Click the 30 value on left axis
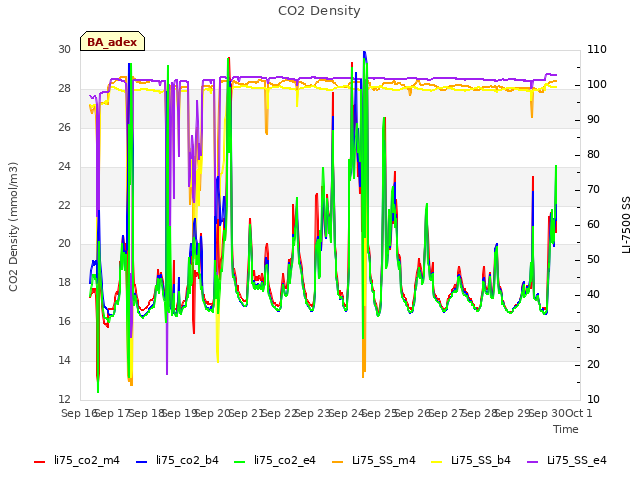 click(x=64, y=50)
